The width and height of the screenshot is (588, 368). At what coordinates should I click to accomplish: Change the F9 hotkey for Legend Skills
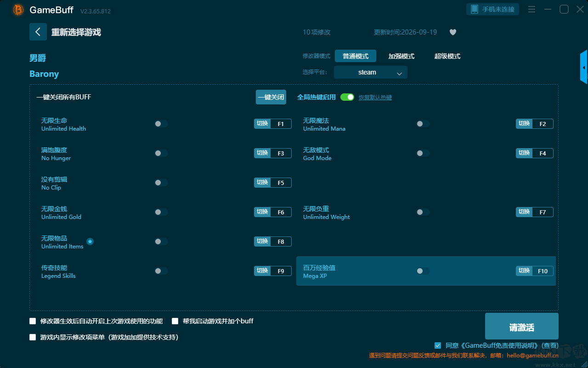[x=281, y=271]
